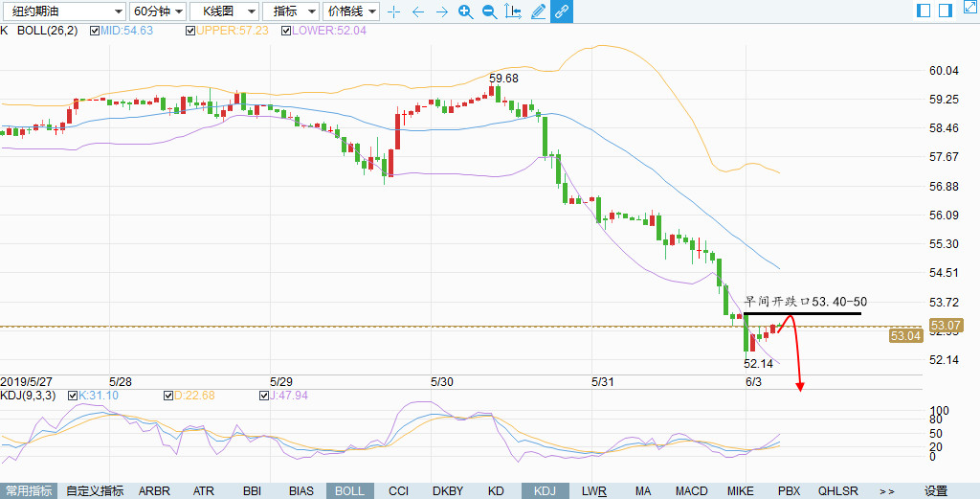The width and height of the screenshot is (980, 499).
Task: Switch to the split panel layout icon
Action: click(x=924, y=11)
